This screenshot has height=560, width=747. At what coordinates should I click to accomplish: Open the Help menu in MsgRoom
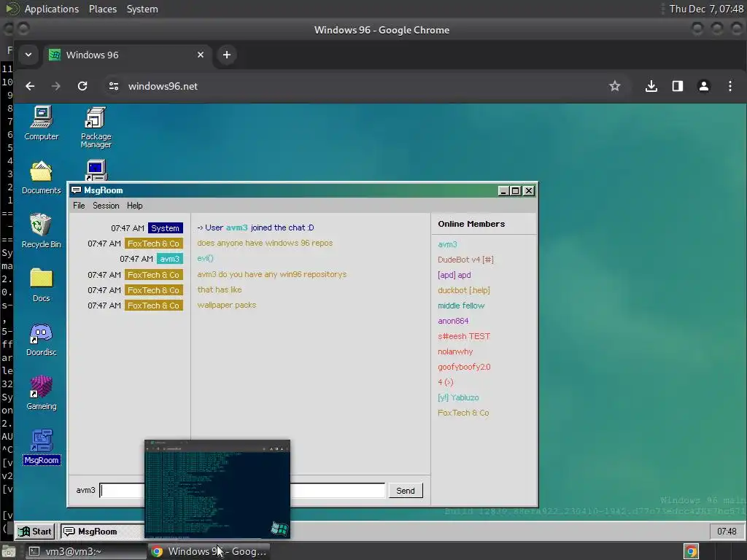134,206
